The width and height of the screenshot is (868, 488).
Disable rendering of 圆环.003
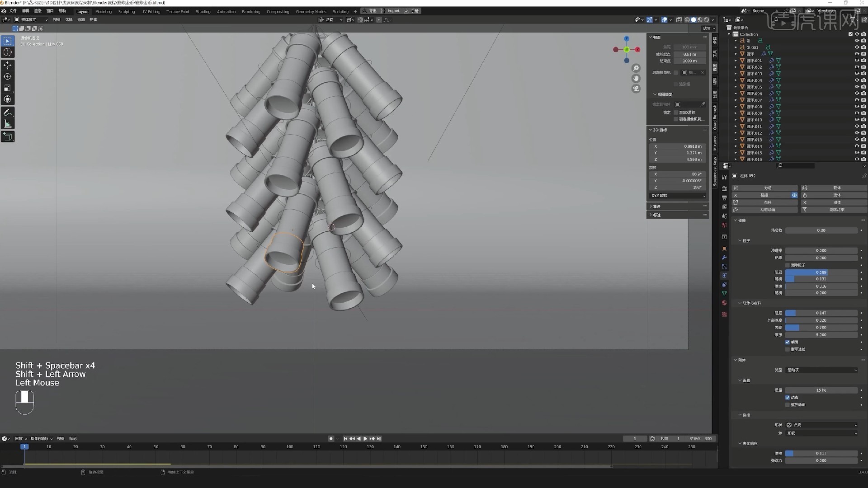coord(863,74)
